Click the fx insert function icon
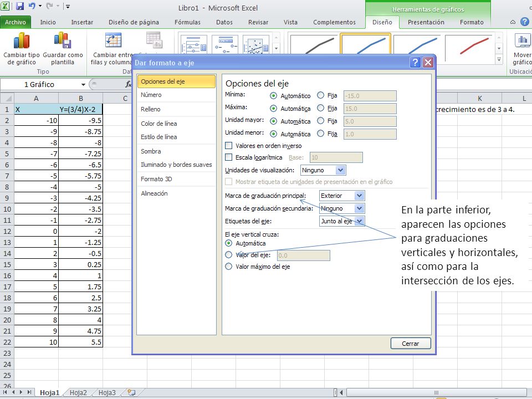Image resolution: width=532 pixels, height=399 pixels. click(128, 84)
